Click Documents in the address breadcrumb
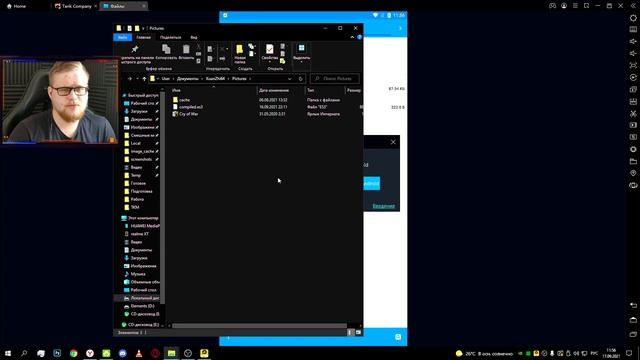640x360 pixels. [x=188, y=79]
